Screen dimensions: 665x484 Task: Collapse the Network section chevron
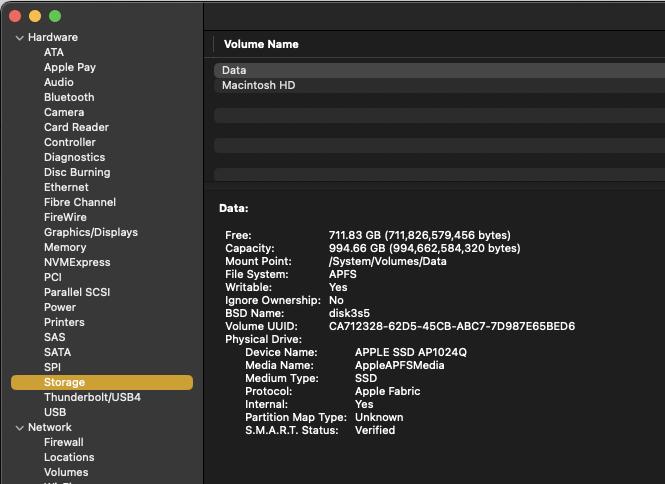click(19, 428)
